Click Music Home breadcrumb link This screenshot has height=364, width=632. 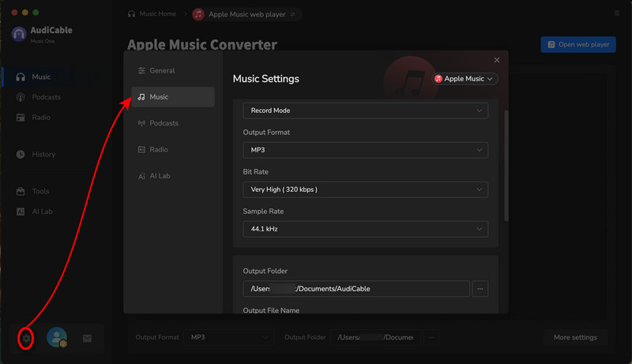tap(157, 13)
